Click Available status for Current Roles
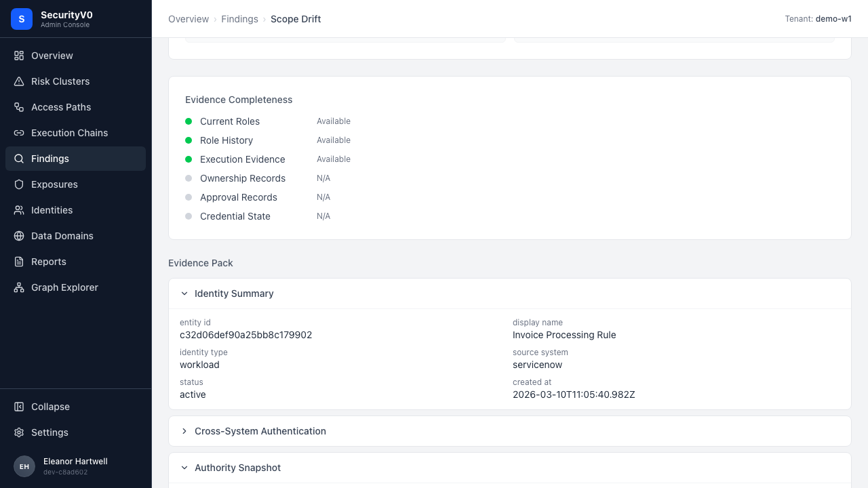 pyautogui.click(x=334, y=121)
